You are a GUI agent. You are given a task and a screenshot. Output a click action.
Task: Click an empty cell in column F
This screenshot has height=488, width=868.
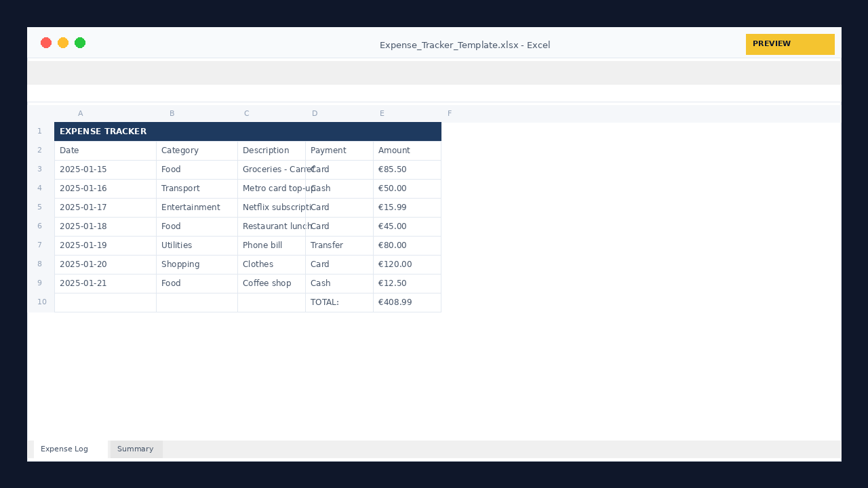(x=475, y=203)
